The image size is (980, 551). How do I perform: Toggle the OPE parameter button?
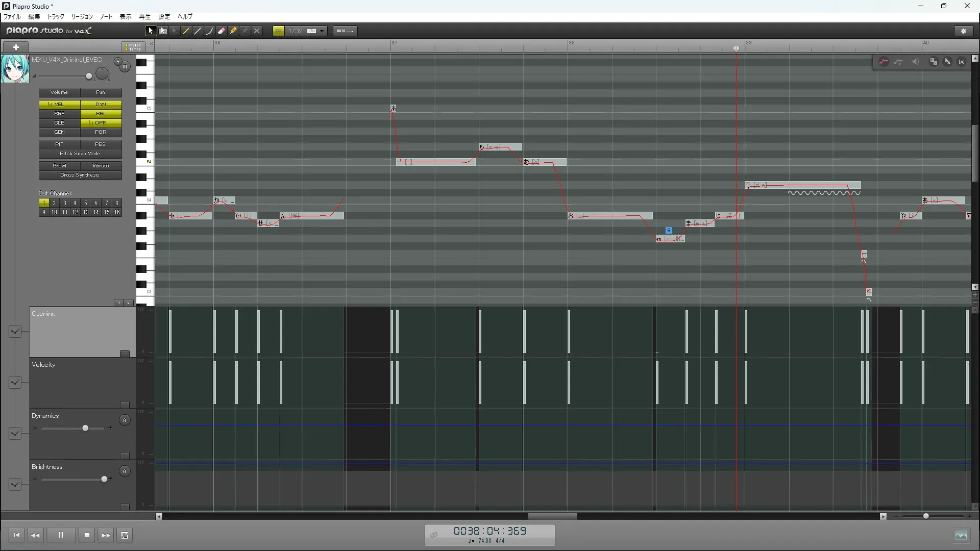coord(101,123)
